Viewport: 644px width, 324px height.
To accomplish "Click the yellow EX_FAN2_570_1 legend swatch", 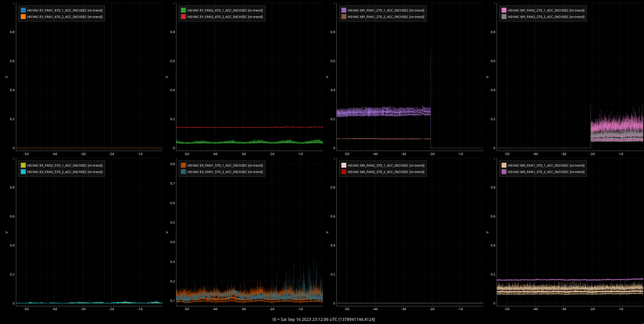I will 23,165.
